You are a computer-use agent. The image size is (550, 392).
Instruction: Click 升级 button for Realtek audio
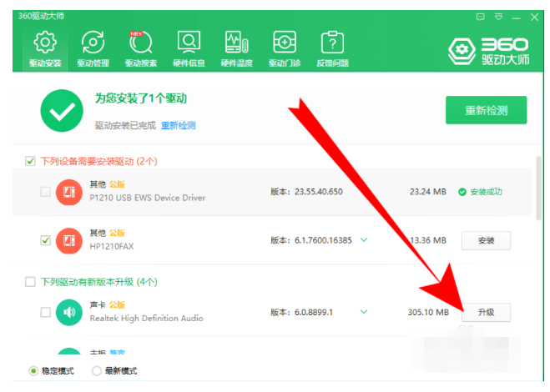coord(486,312)
